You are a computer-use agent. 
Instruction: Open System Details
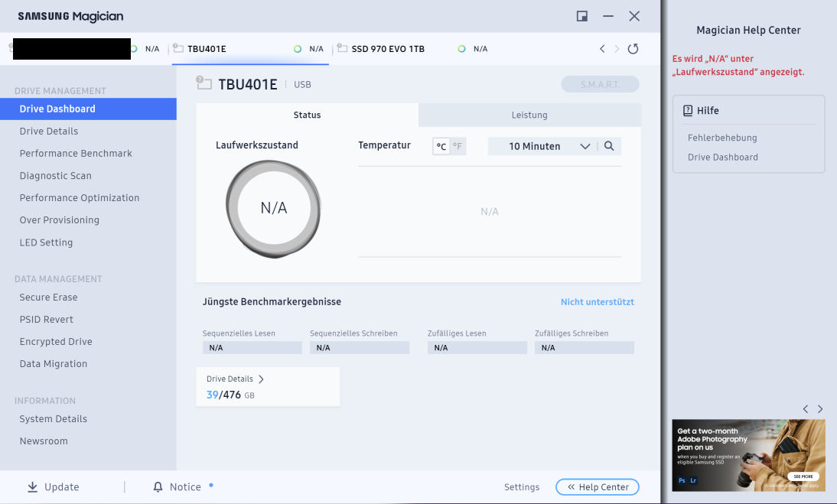click(x=54, y=419)
